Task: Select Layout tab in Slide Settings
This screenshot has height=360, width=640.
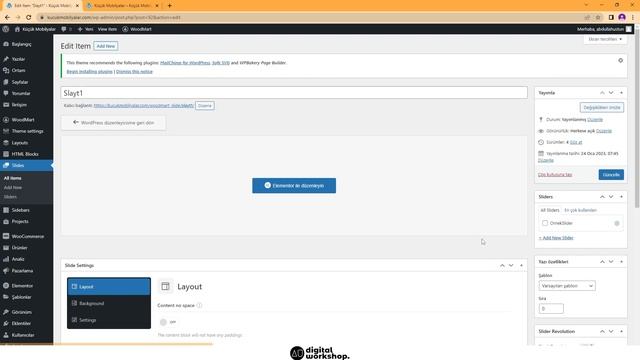Action: (x=109, y=287)
